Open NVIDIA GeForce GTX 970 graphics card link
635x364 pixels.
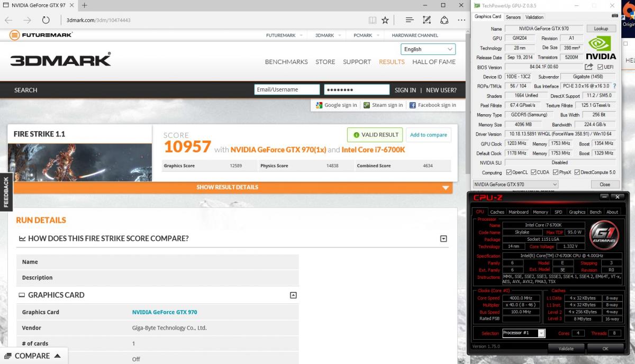[165, 312]
